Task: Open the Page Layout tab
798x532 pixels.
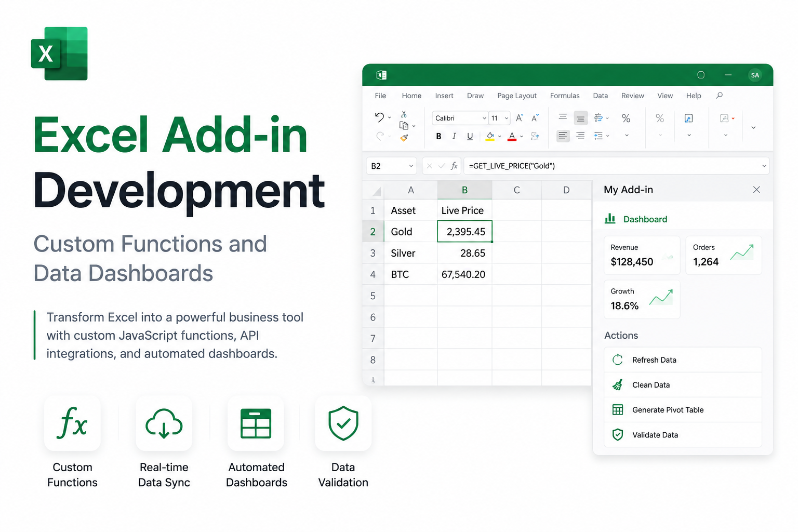Action: point(517,96)
